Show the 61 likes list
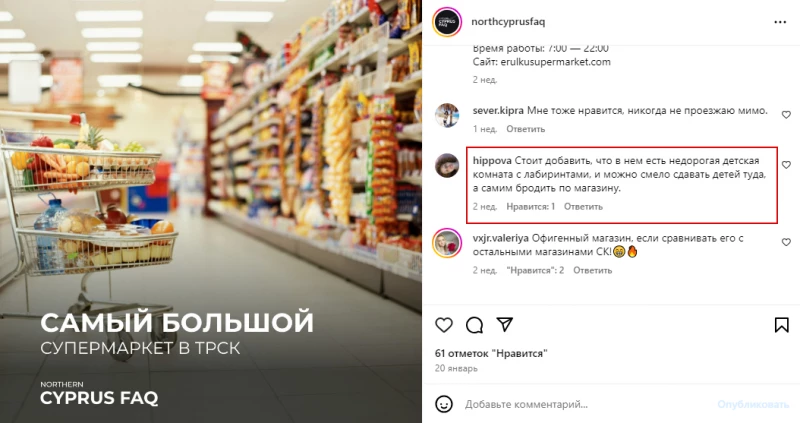800x423 pixels. pos(491,353)
